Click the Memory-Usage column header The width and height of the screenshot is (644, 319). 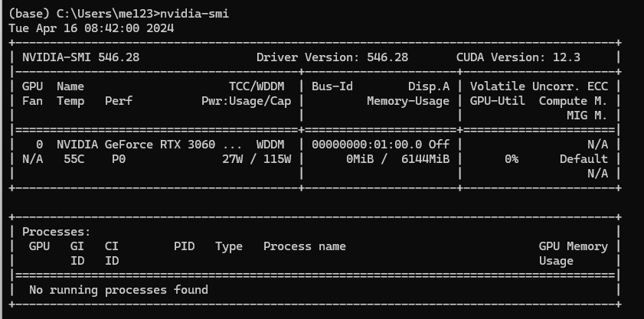(408, 101)
